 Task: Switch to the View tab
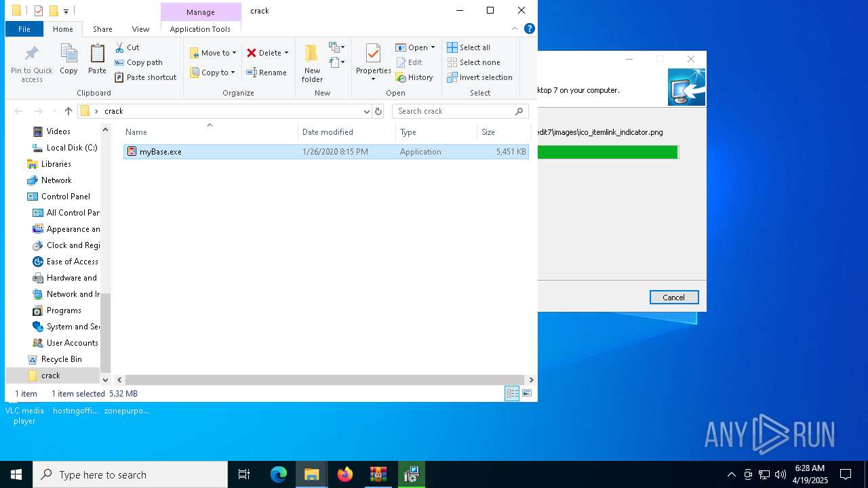pyautogui.click(x=140, y=29)
